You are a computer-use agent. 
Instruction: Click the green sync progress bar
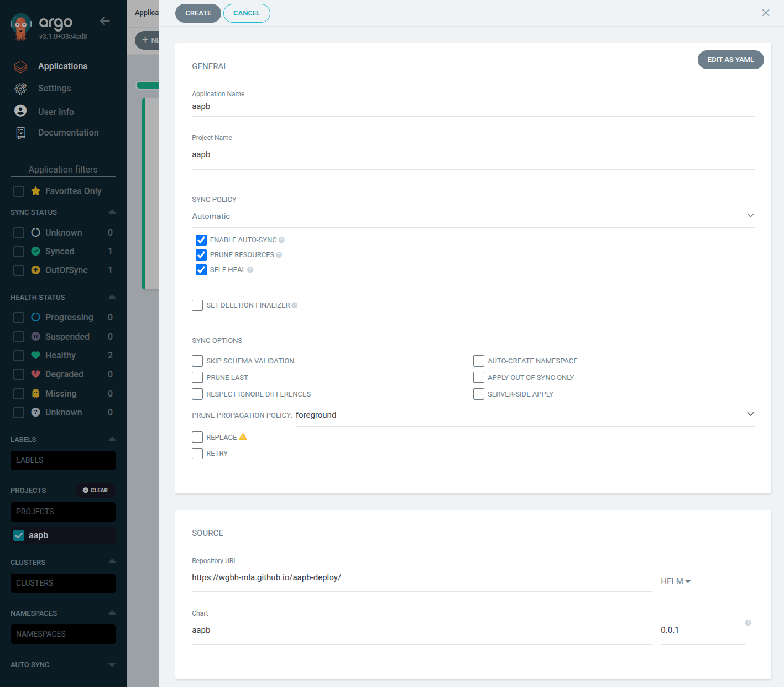(147, 85)
